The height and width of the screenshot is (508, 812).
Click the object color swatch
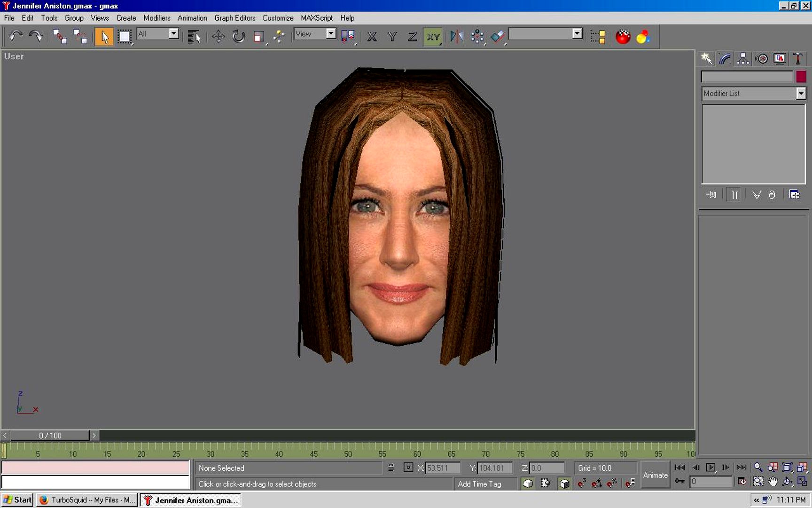coord(801,76)
